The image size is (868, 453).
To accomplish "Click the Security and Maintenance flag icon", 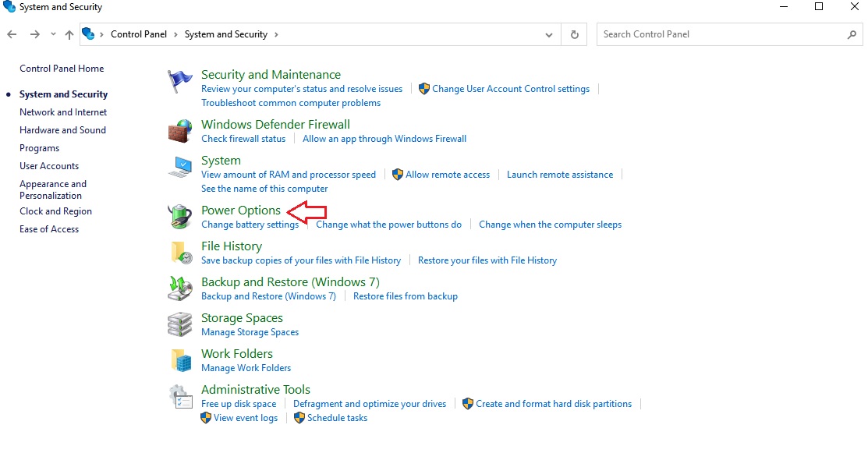I will pyautogui.click(x=179, y=82).
